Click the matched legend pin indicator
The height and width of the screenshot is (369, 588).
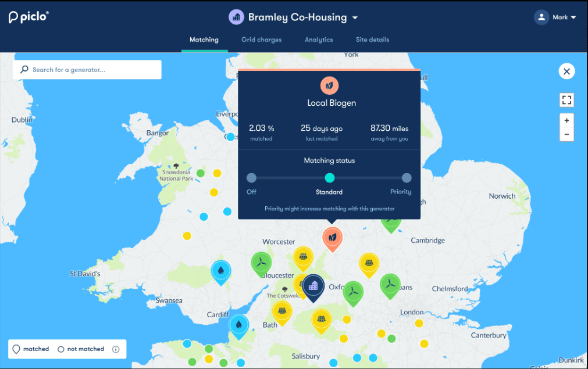click(16, 349)
